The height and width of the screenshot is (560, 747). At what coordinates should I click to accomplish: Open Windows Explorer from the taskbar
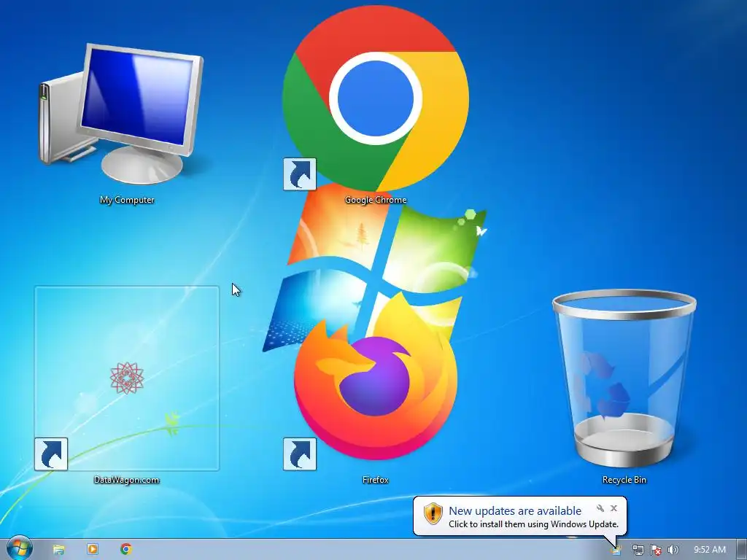[x=58, y=550]
